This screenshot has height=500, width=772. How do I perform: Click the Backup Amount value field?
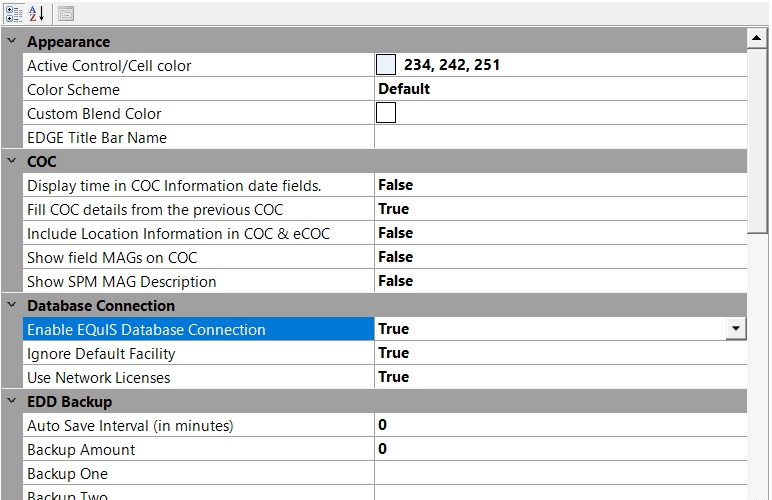click(560, 449)
